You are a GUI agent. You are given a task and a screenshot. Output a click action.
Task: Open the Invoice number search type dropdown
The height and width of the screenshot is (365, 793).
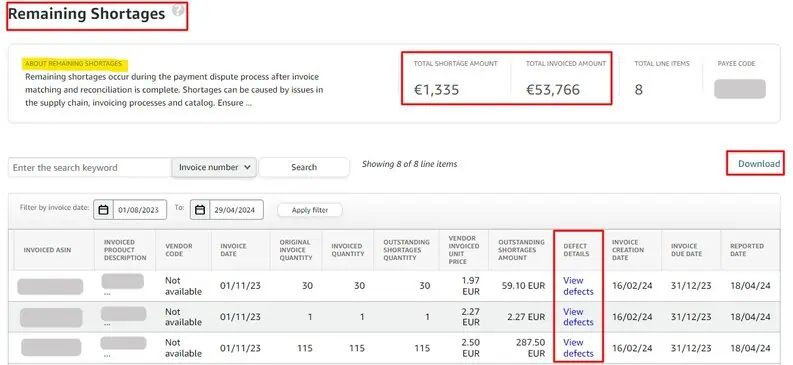point(214,167)
